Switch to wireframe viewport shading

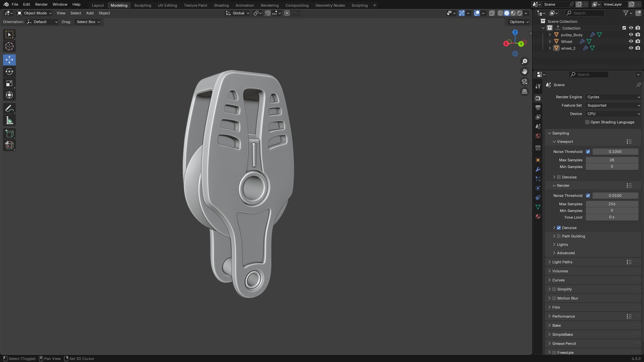pyautogui.click(x=500, y=13)
